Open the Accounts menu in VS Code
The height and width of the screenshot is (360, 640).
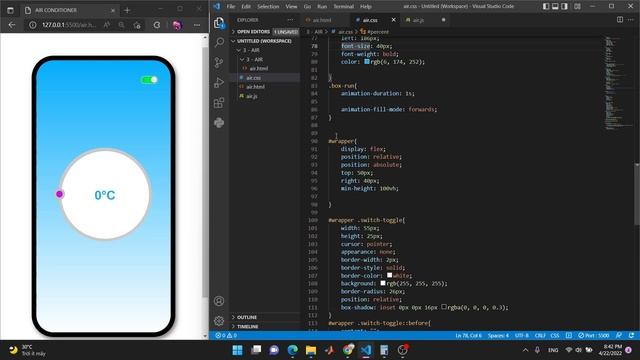[x=219, y=301]
